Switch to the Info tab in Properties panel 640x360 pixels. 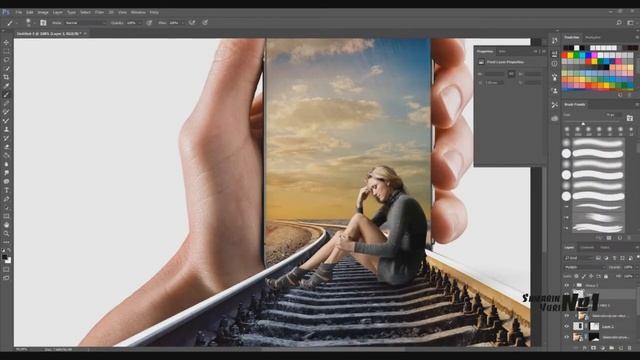502,51
